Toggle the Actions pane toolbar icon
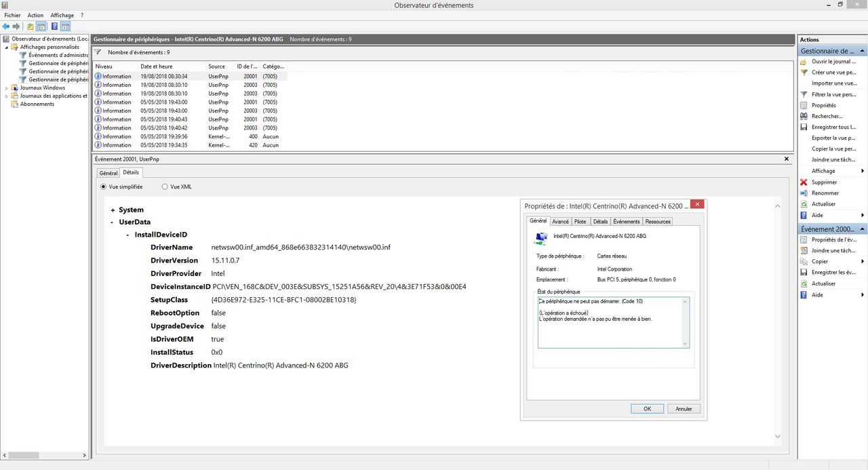The image size is (868, 470). pos(66,26)
